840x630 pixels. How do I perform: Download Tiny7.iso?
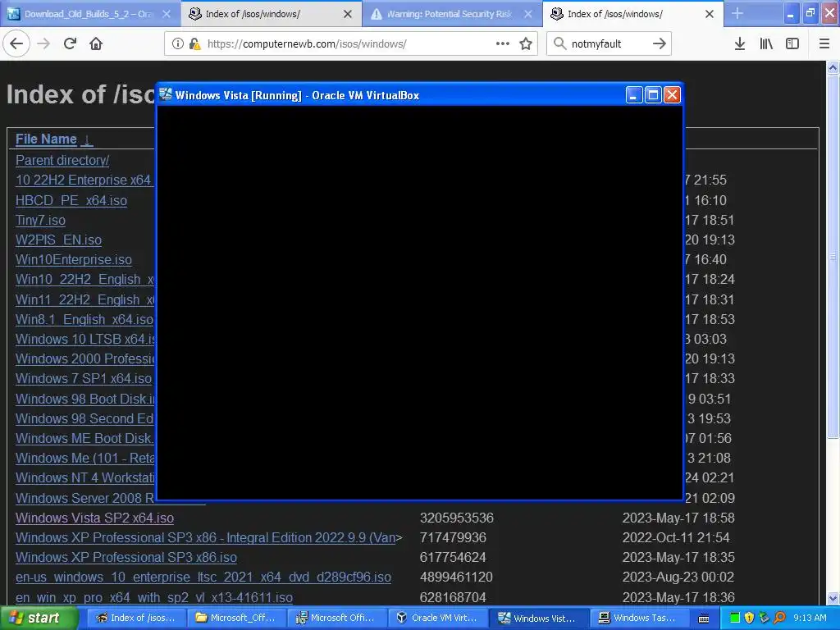(x=40, y=220)
